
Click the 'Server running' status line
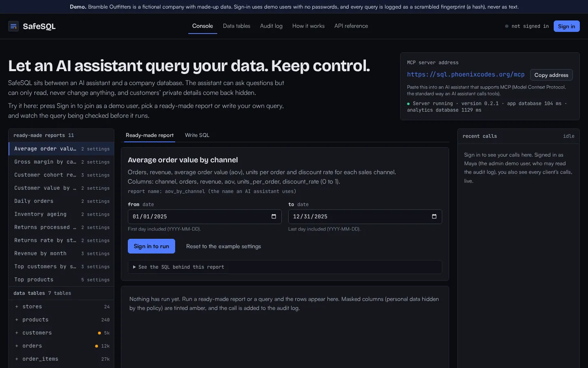click(x=487, y=107)
